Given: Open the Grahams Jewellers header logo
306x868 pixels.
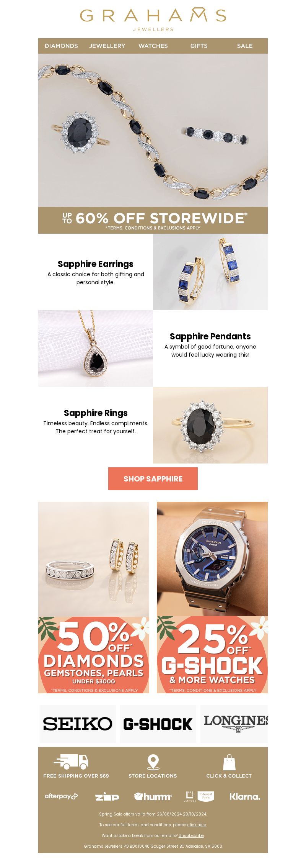Looking at the screenshot, I should (x=153, y=19).
